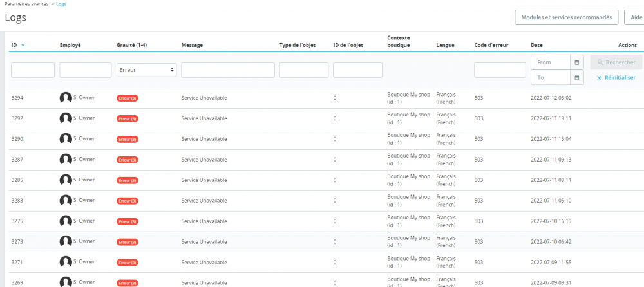Open the Gravité filter dropdown
This screenshot has width=644, height=287.
pos(147,70)
